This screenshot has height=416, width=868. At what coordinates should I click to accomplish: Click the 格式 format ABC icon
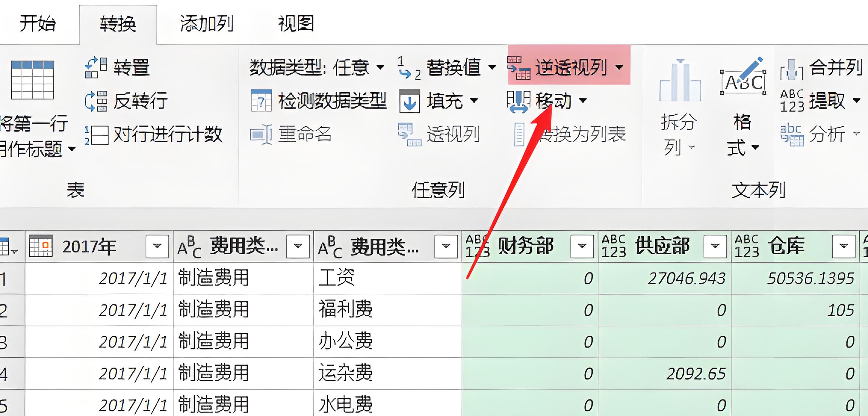click(x=743, y=77)
